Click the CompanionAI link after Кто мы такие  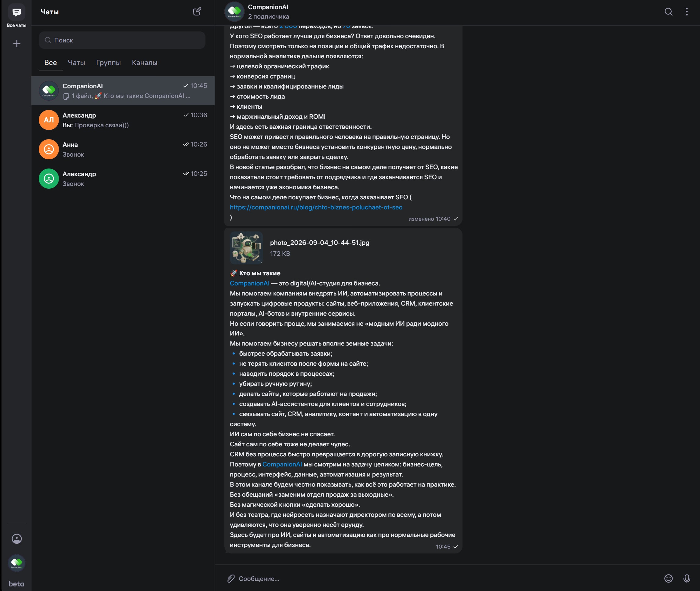249,283
